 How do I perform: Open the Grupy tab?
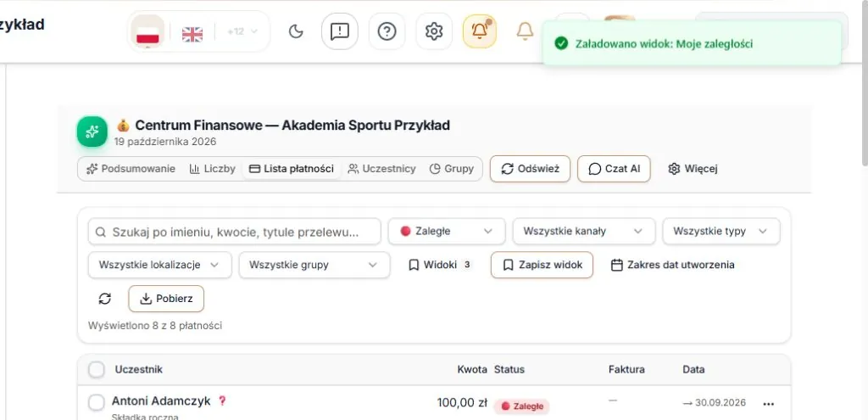[452, 169]
